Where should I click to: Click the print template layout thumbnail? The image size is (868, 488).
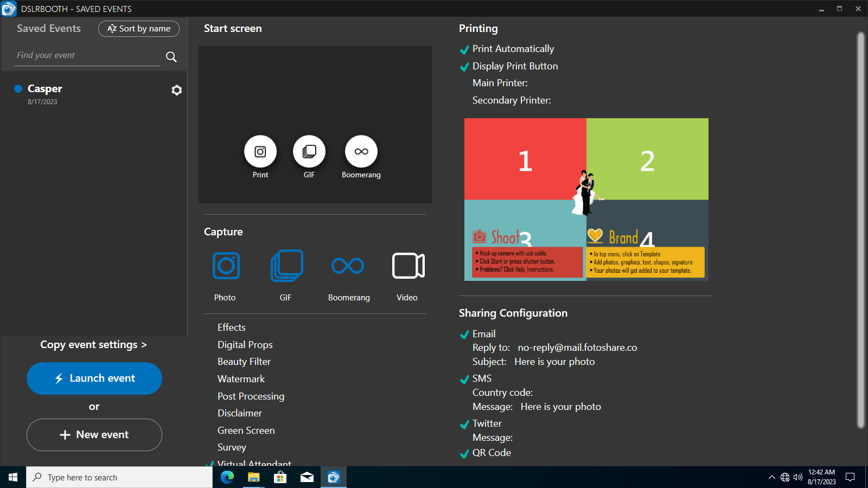click(586, 199)
